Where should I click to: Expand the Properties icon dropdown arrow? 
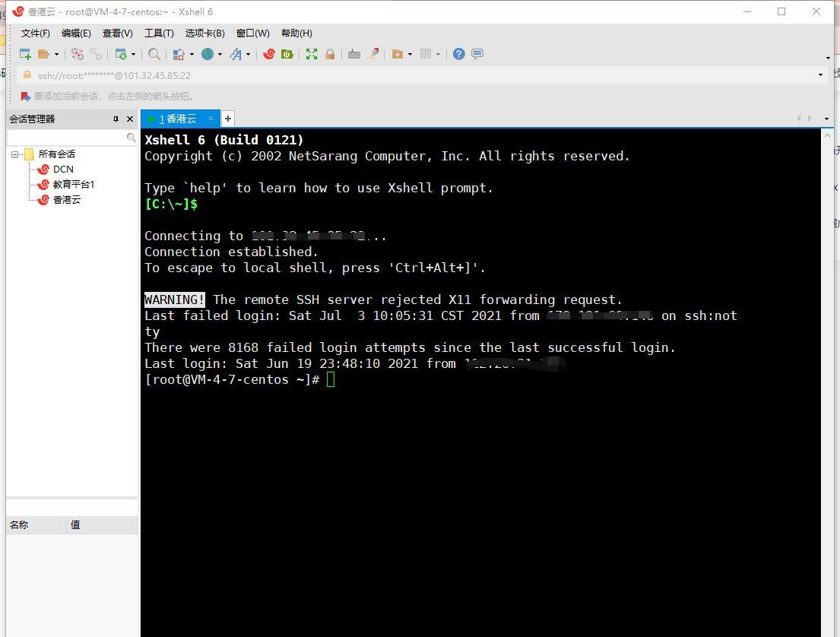(x=133, y=54)
